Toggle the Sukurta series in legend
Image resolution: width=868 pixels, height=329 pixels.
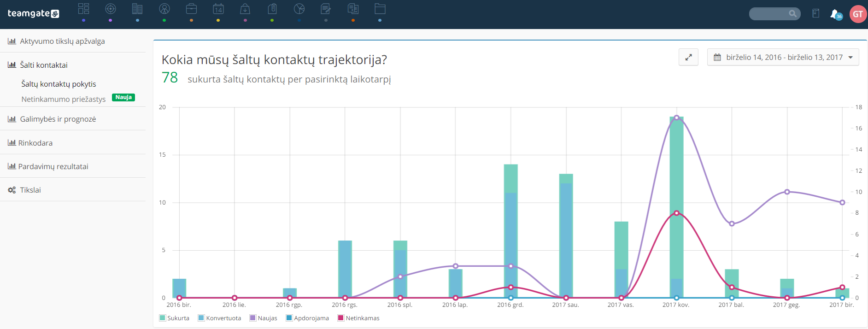pos(174,318)
